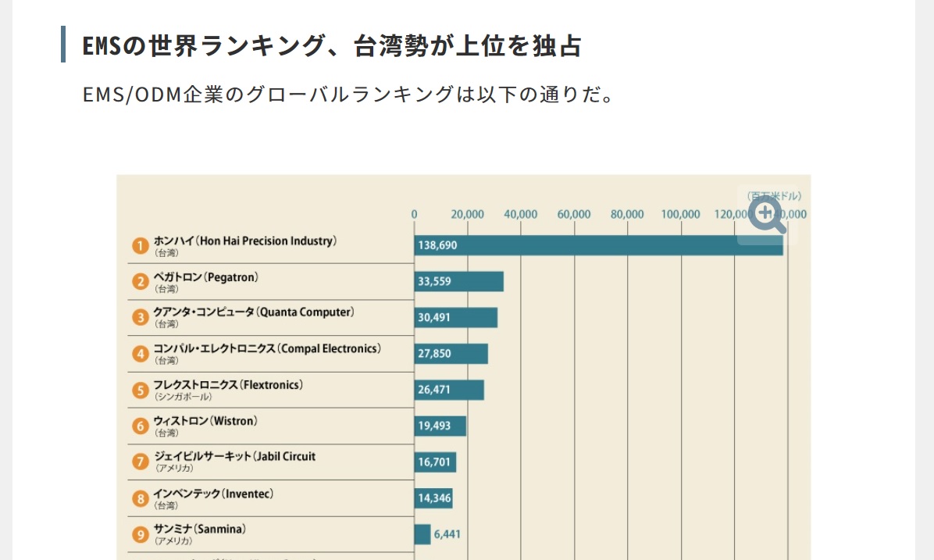Click rank 4 orange number badge

(x=140, y=354)
